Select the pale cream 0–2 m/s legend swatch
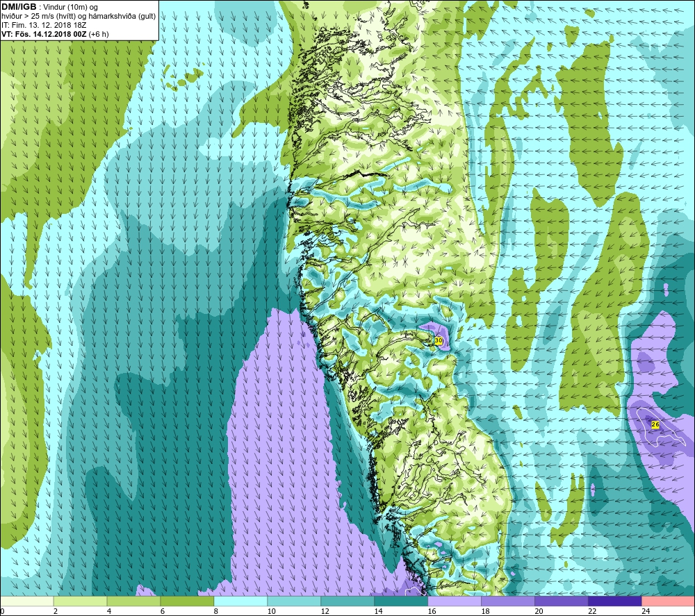The height and width of the screenshot is (616, 695). pos(27,601)
